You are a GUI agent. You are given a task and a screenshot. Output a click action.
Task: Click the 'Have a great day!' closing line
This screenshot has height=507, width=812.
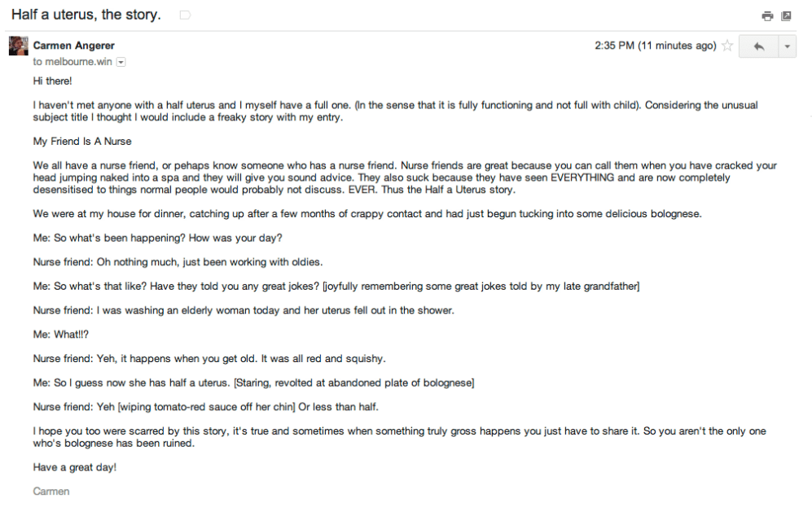point(75,467)
